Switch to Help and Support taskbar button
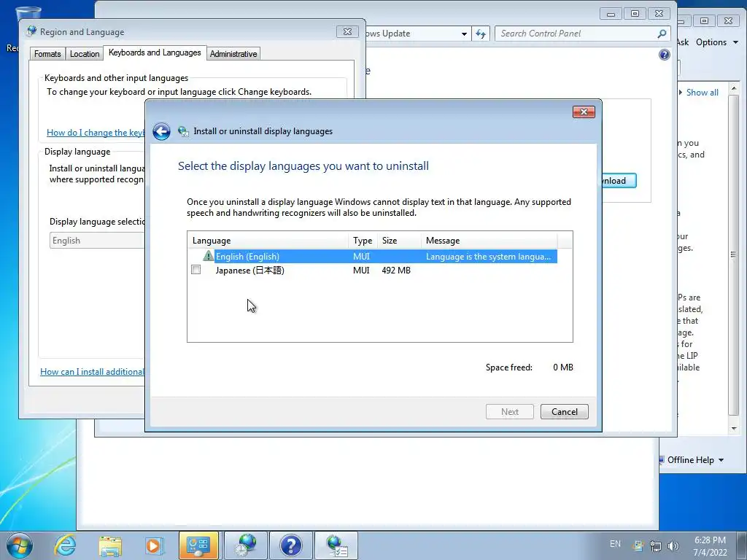747x560 pixels. (290, 545)
